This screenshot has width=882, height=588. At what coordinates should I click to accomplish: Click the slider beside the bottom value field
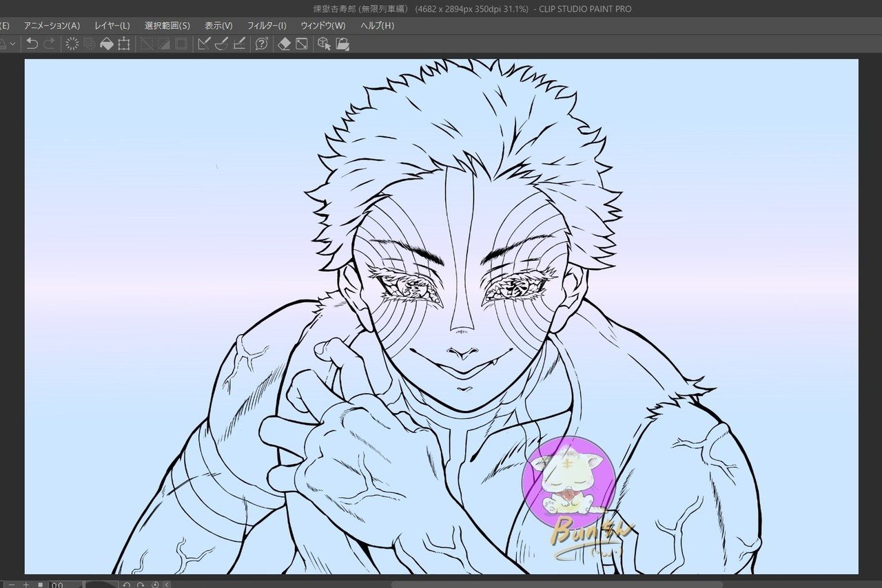click(x=101, y=585)
